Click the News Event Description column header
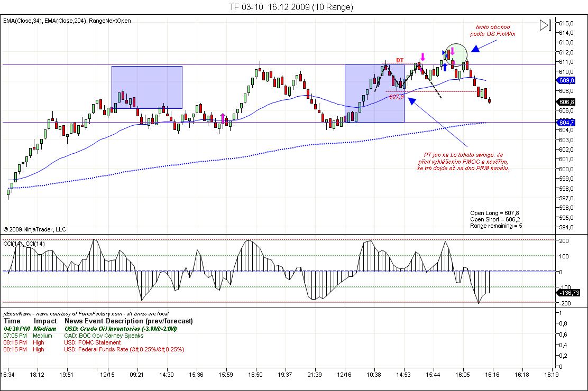This screenshot has height=391, width=588. [128, 321]
